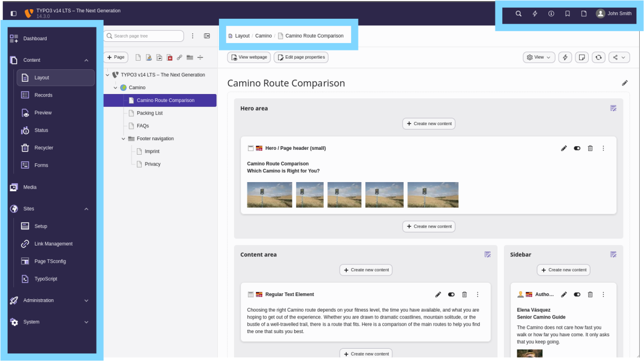Edit page title with pencil icon
This screenshot has width=644, height=361.
tap(625, 83)
